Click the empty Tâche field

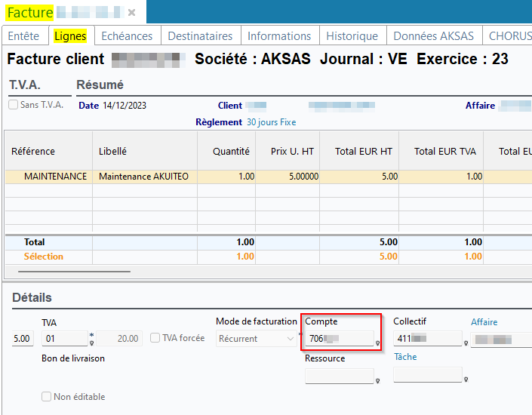pyautogui.click(x=428, y=375)
